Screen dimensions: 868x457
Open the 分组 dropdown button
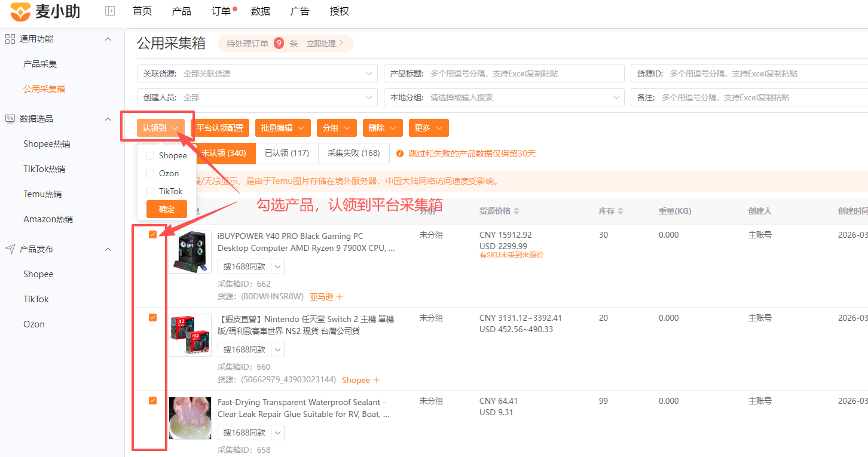[x=337, y=128]
